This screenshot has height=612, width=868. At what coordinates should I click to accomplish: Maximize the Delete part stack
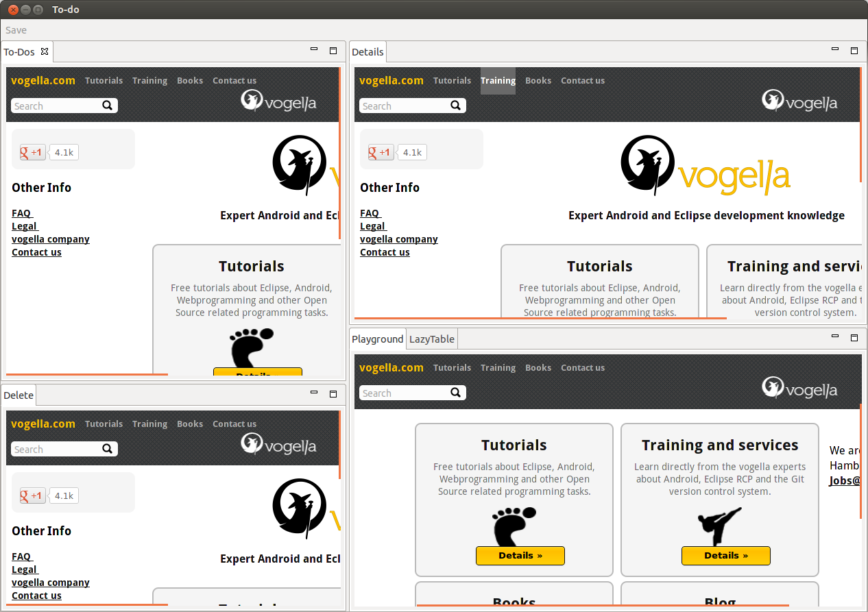(333, 393)
